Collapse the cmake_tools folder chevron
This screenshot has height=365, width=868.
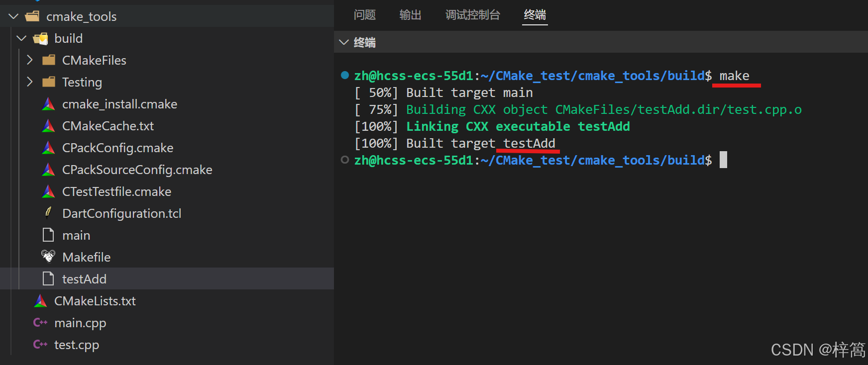(x=14, y=16)
